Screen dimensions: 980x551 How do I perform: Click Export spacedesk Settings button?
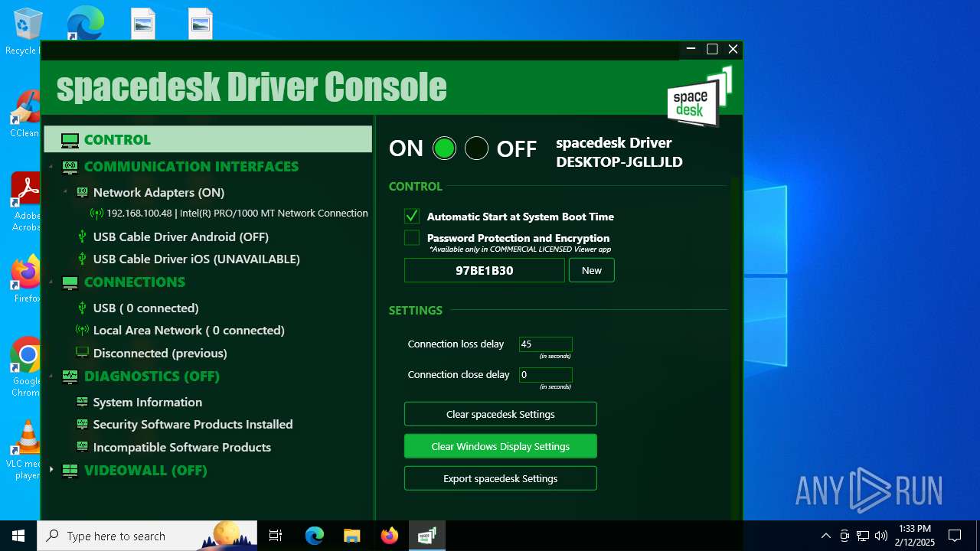pyautogui.click(x=501, y=478)
